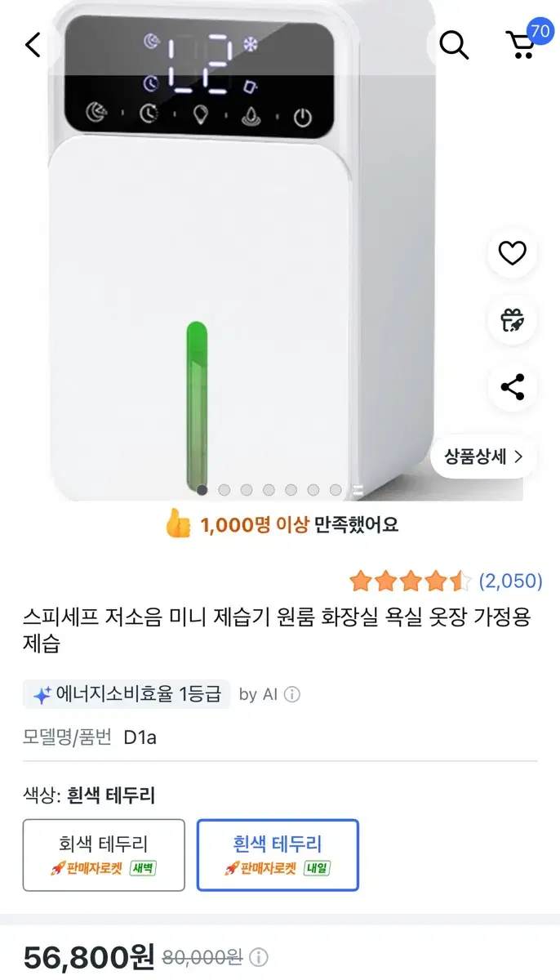Go to the third image pagination dot

click(247, 490)
